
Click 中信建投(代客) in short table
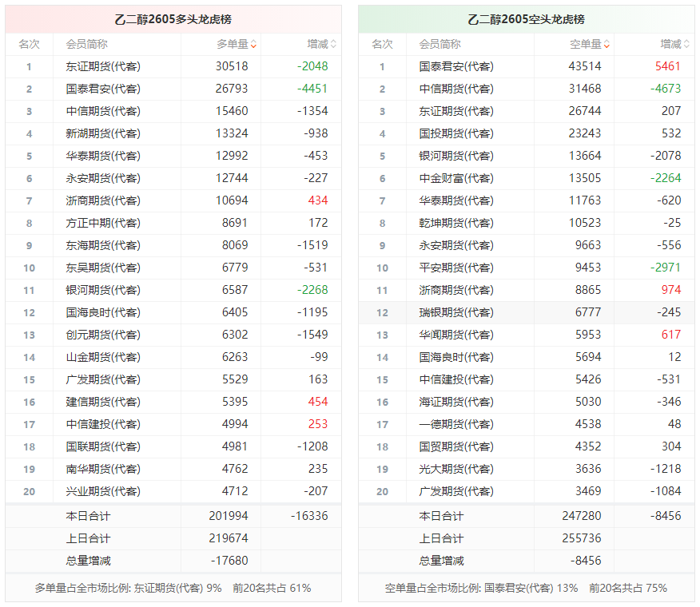coord(456,379)
